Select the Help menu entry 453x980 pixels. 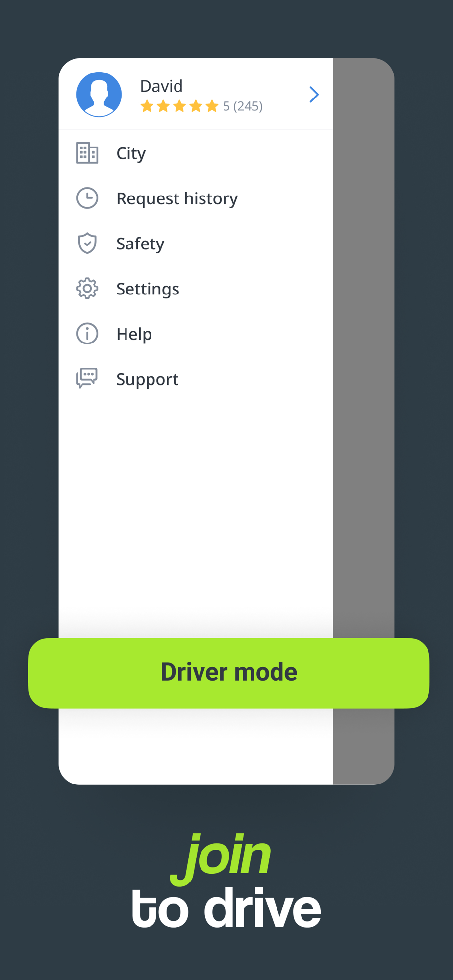point(196,334)
